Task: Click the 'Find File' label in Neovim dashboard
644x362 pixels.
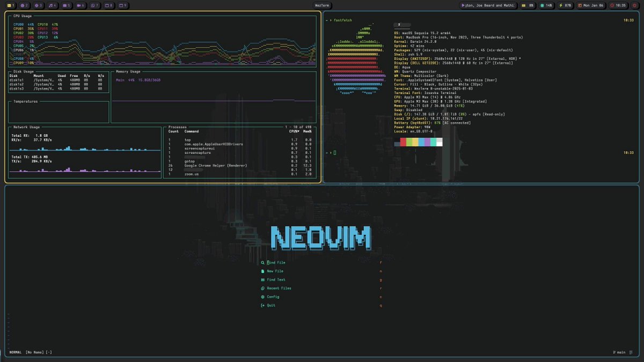Action: [276, 263]
